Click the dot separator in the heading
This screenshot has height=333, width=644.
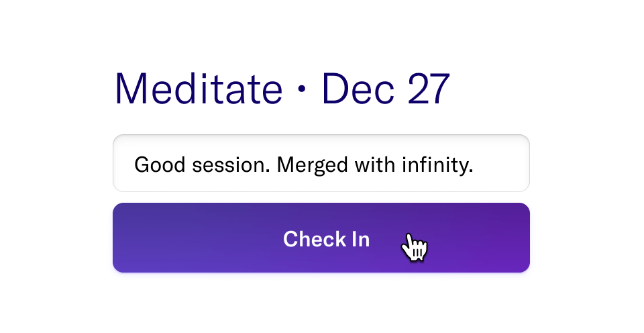[x=302, y=90]
